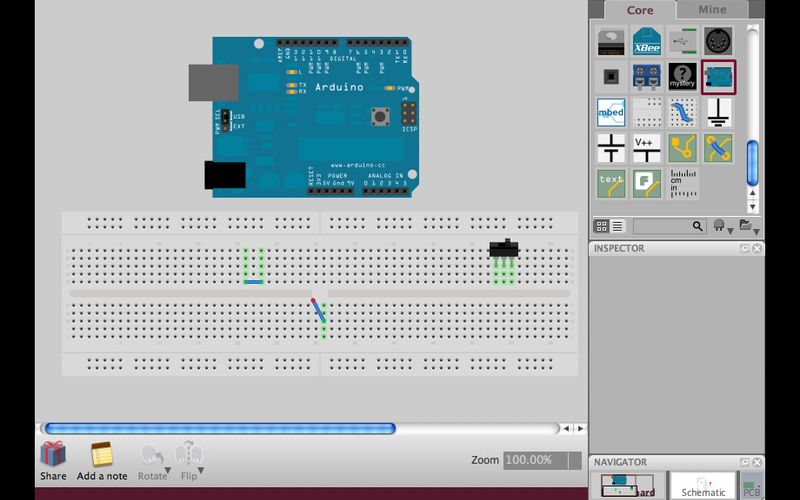The height and width of the screenshot is (500, 800).
Task: Select the ground symbol part
Action: coord(718,113)
